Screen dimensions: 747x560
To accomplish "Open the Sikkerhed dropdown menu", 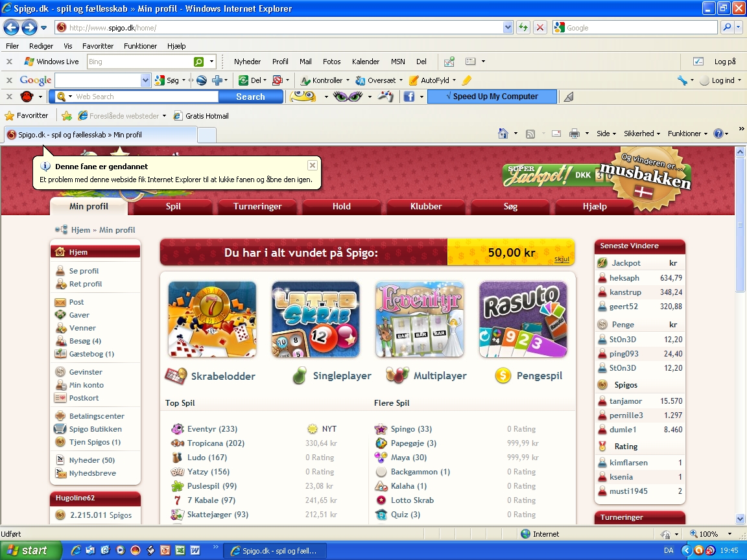I will [641, 134].
